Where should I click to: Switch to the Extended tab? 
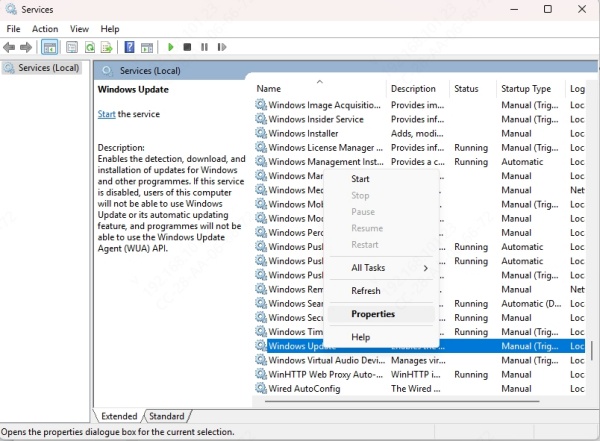point(119,416)
